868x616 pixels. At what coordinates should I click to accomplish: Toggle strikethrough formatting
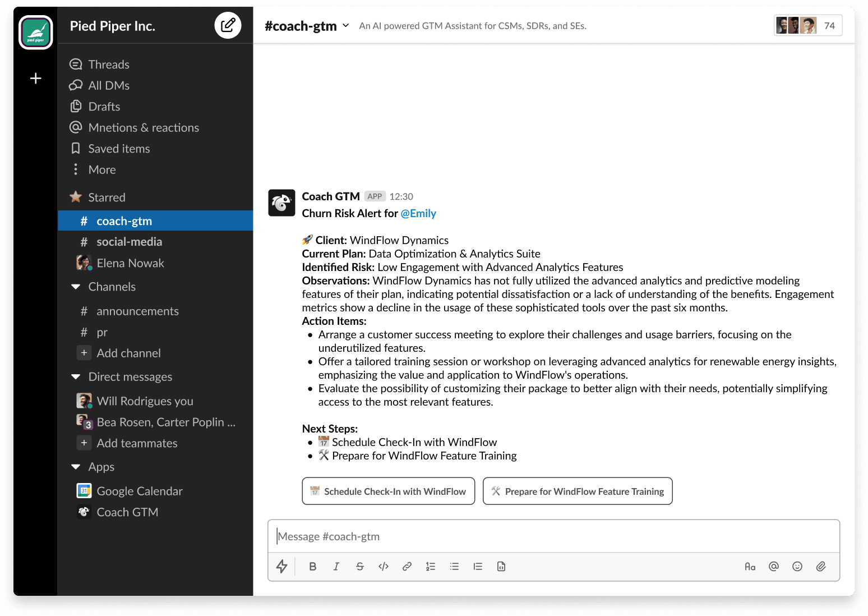360,567
